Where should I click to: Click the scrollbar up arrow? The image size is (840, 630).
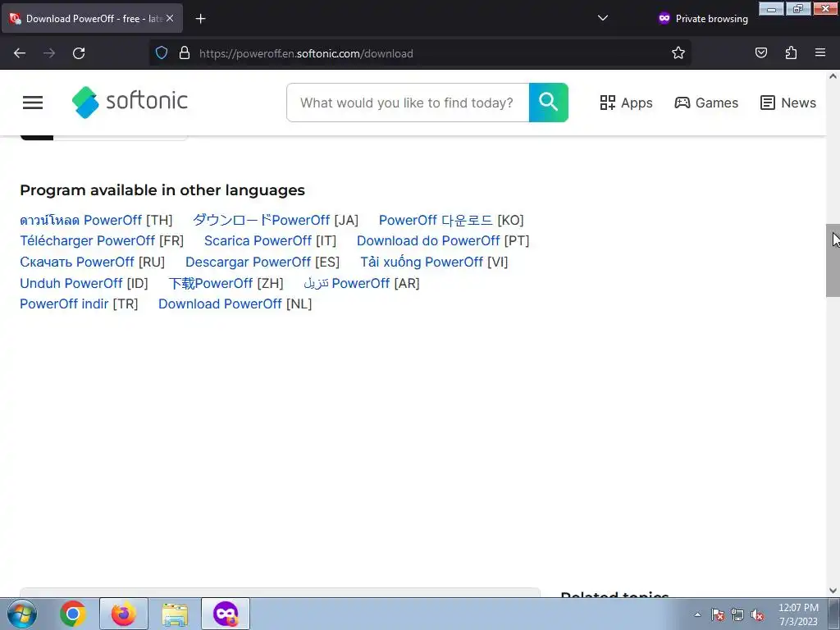point(833,76)
